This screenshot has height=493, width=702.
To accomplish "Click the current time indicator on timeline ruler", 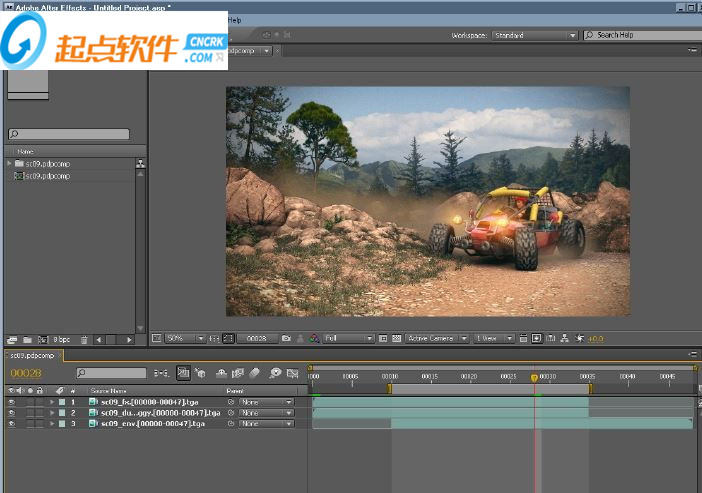I will (x=534, y=378).
